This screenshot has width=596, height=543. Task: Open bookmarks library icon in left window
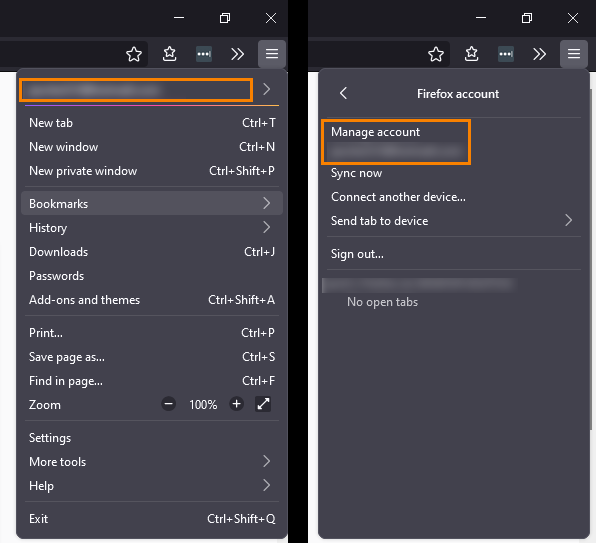point(170,54)
